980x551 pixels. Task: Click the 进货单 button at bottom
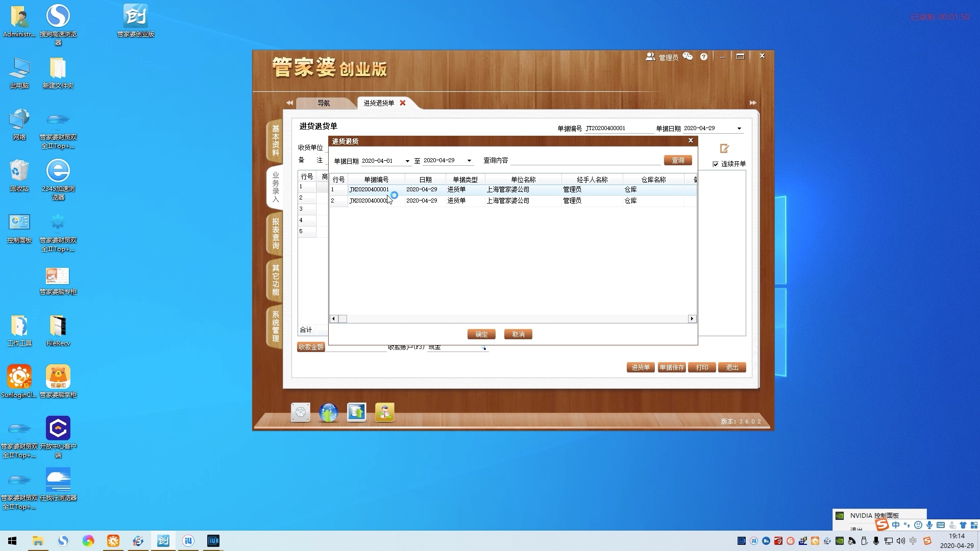coord(641,367)
